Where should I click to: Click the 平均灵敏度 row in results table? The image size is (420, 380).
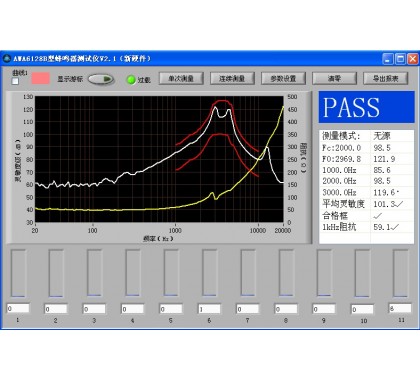coord(366,204)
